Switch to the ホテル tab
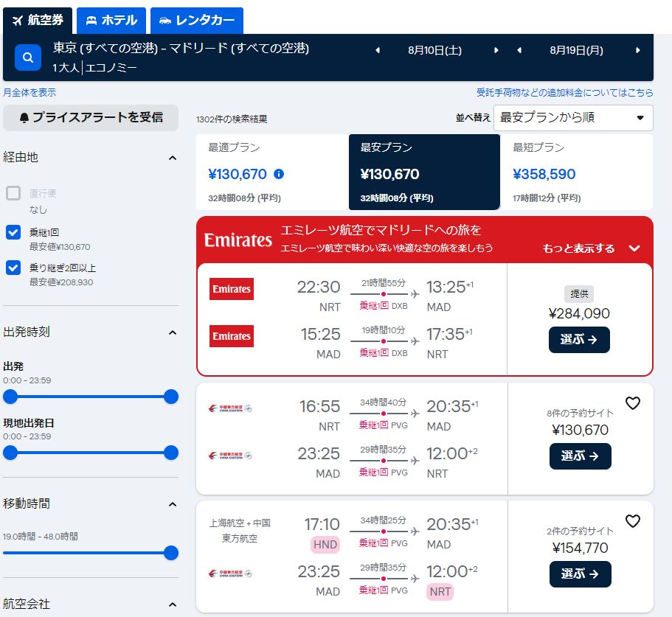This screenshot has height=617, width=672. pyautogui.click(x=111, y=20)
